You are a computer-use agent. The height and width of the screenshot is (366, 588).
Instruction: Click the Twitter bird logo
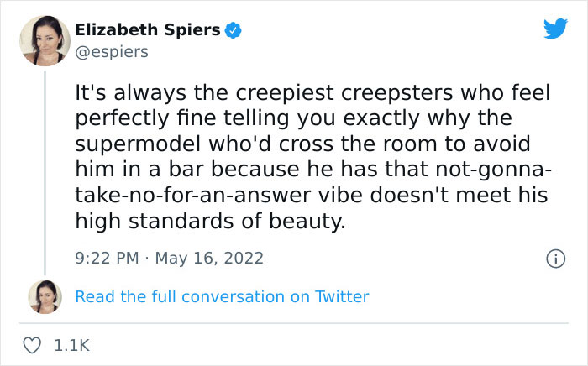[555, 29]
